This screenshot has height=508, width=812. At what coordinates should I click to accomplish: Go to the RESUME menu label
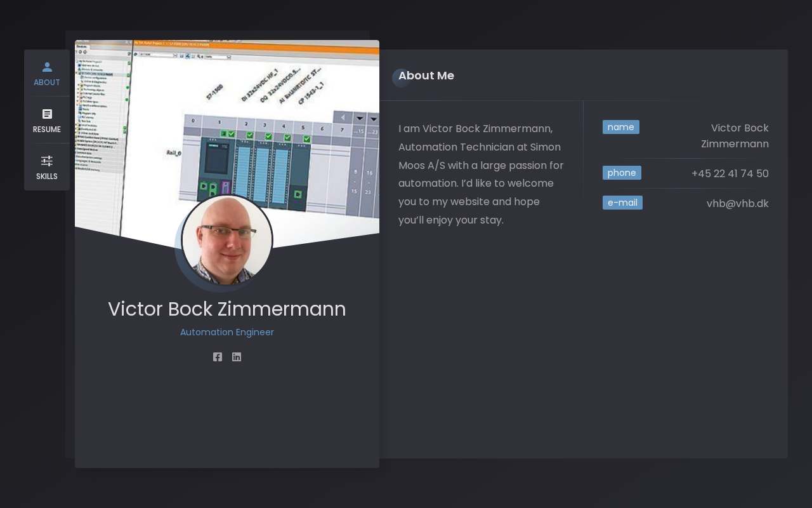(47, 130)
